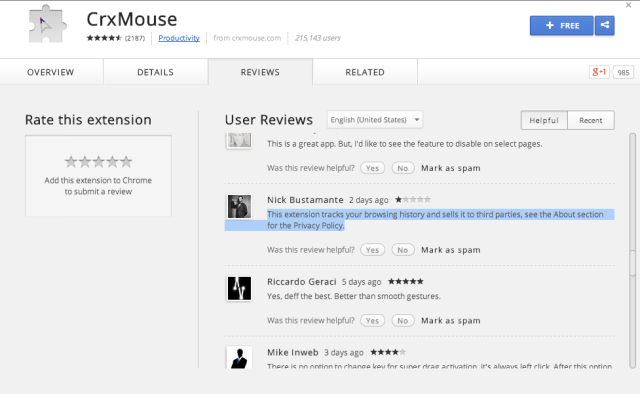Switch to the Details tab
This screenshot has width=640, height=394.
[155, 72]
